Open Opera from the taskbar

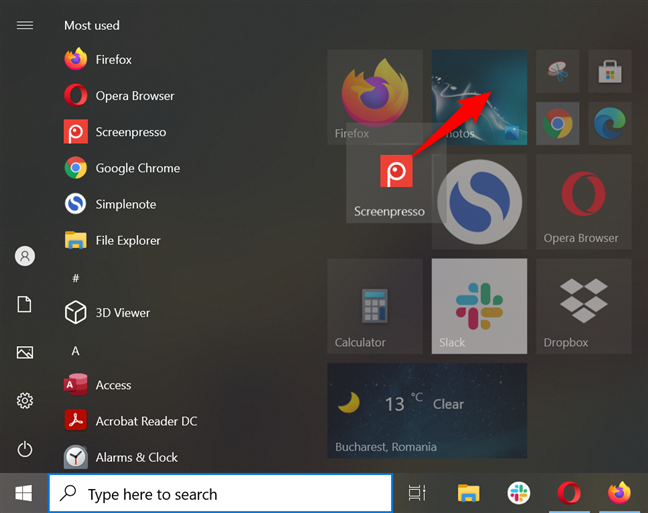[569, 493]
